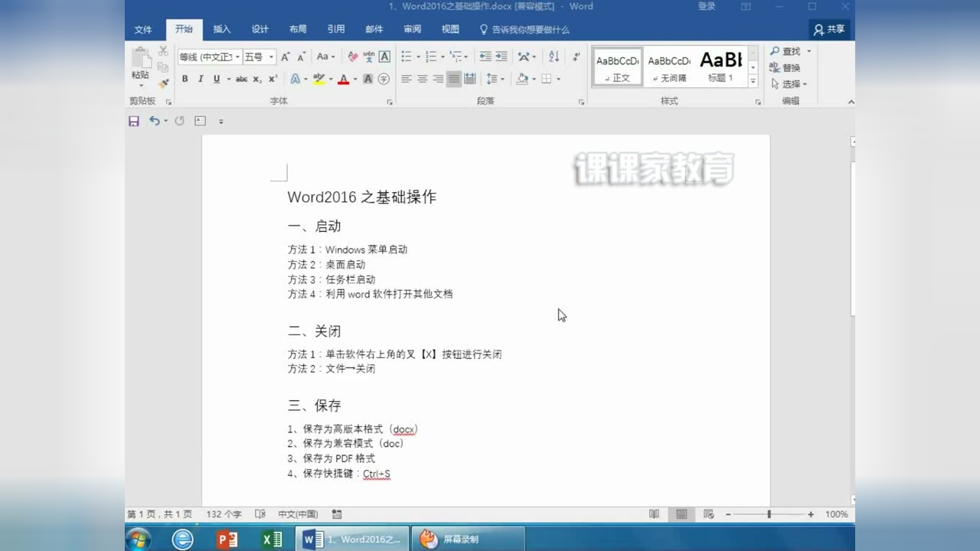Open Select (选择) dropdown
Image resolution: width=980 pixels, height=551 pixels.
coord(789,84)
